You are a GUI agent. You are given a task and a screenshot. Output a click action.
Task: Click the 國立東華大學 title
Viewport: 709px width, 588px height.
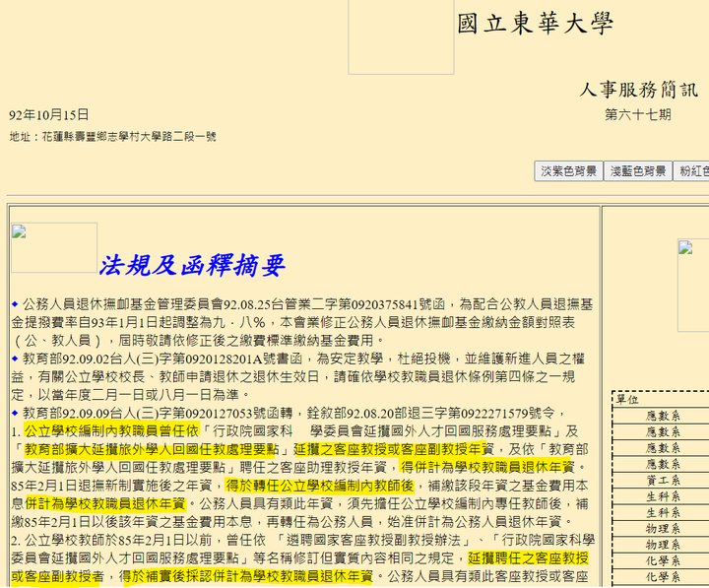click(535, 24)
